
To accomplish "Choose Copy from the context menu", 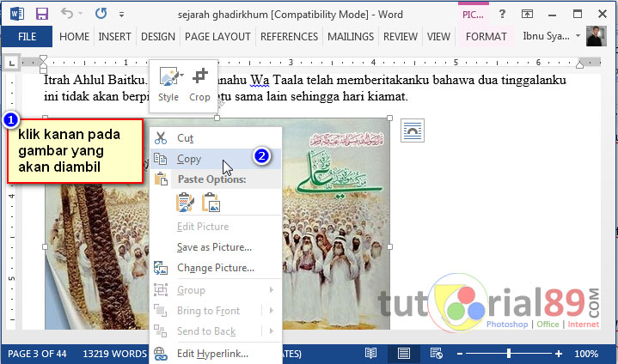I will (x=216, y=159).
